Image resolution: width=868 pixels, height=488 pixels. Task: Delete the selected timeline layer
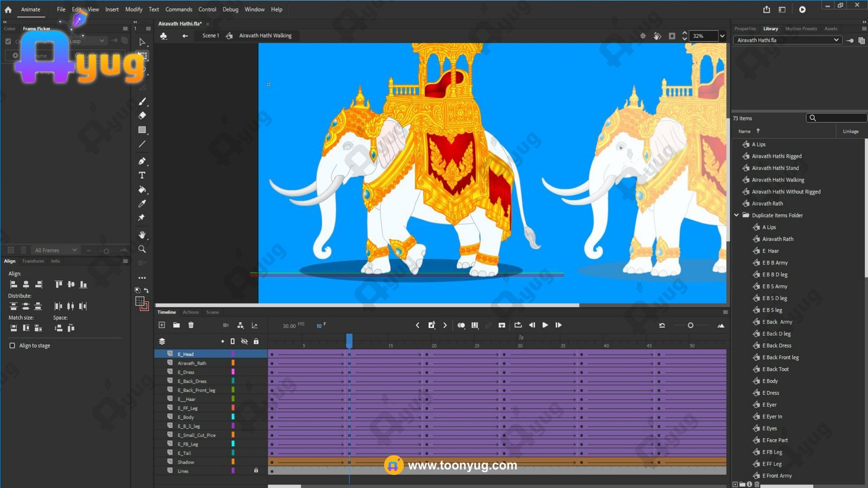[x=191, y=325]
